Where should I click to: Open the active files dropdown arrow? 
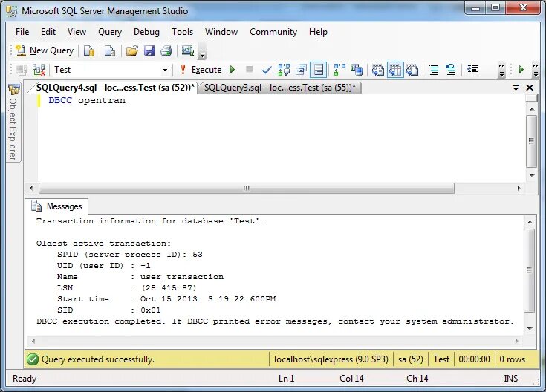point(516,88)
